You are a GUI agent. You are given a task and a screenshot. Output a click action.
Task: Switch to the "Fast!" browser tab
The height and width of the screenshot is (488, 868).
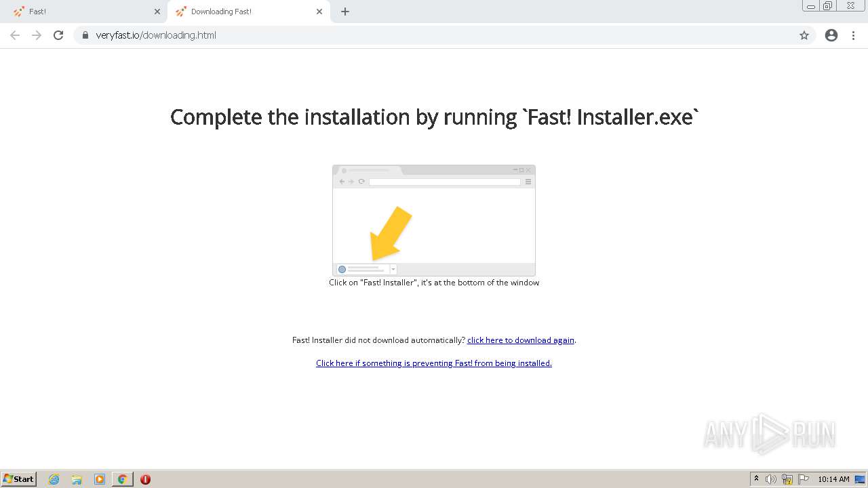coord(85,12)
